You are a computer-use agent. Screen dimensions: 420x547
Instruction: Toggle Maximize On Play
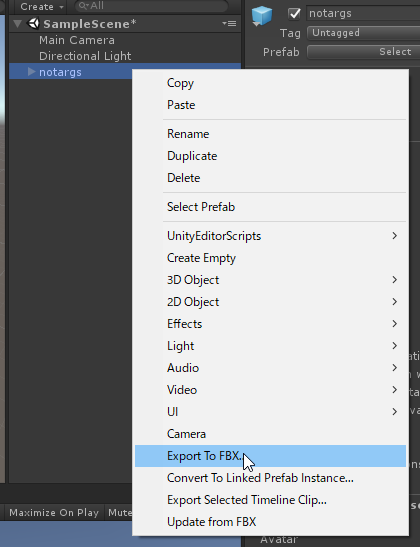54,512
